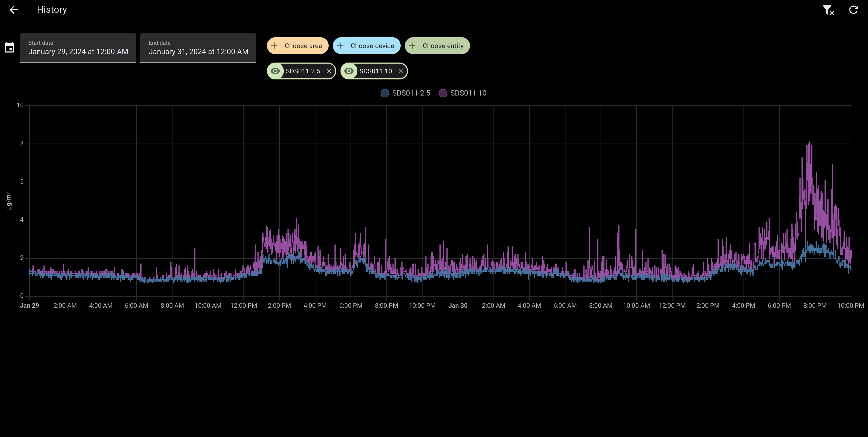Open the Choose area dropdown
The height and width of the screenshot is (437, 868).
[x=297, y=46]
